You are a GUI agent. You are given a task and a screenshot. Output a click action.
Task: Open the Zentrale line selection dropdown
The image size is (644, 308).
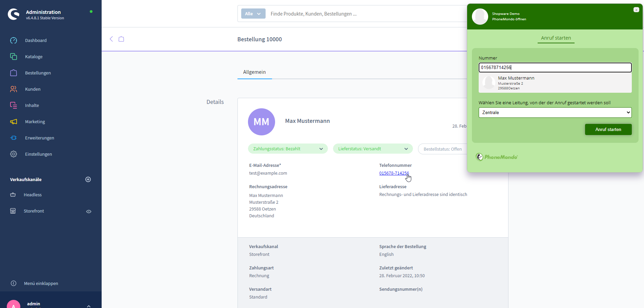click(x=555, y=113)
